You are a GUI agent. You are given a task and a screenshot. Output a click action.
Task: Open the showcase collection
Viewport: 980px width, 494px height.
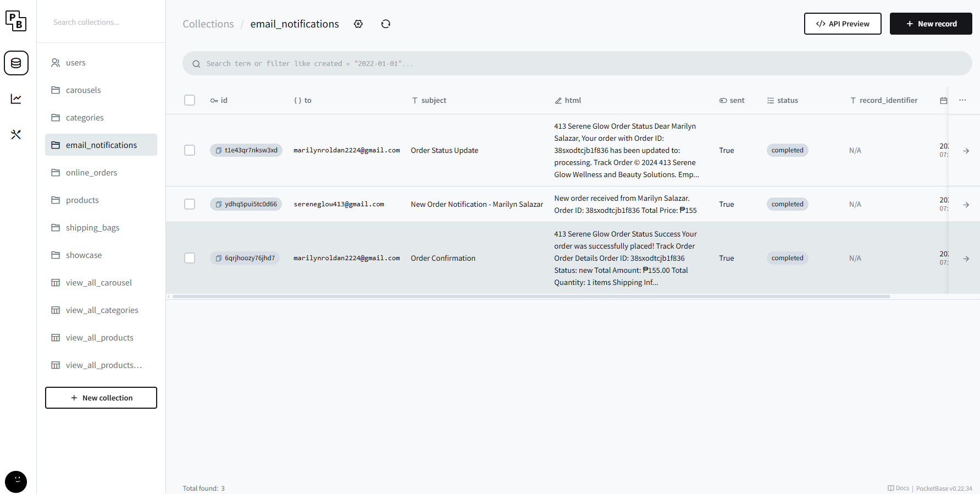coord(101,255)
